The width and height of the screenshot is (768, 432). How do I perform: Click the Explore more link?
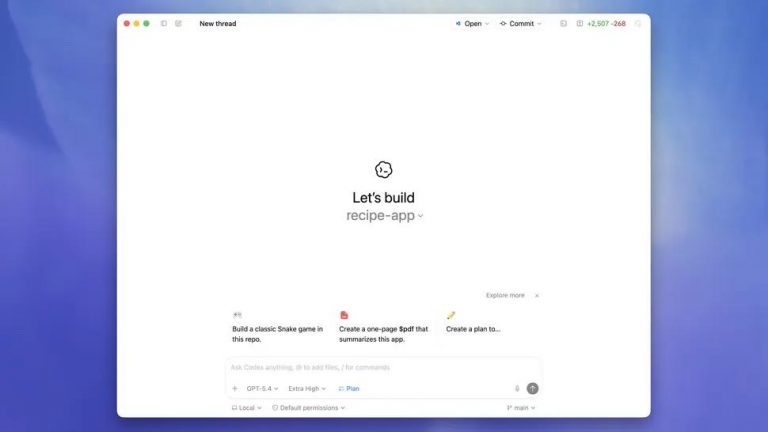point(505,295)
